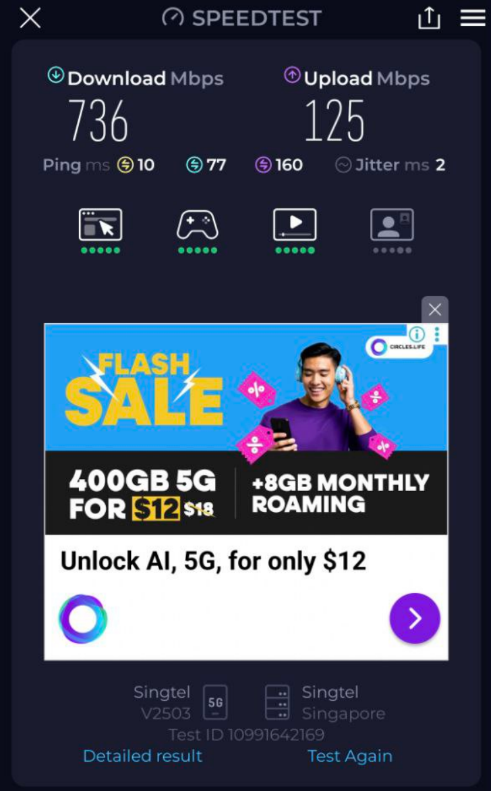Tap the jitter wave icon

pyautogui.click(x=343, y=165)
